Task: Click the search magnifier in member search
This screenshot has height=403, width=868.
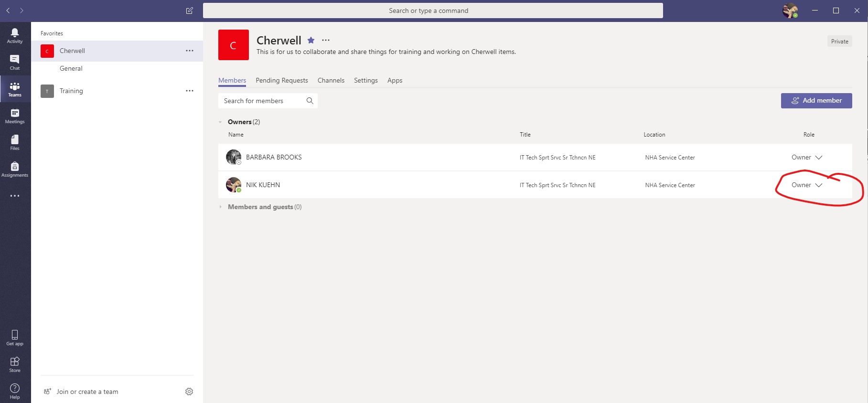Action: pos(310,101)
